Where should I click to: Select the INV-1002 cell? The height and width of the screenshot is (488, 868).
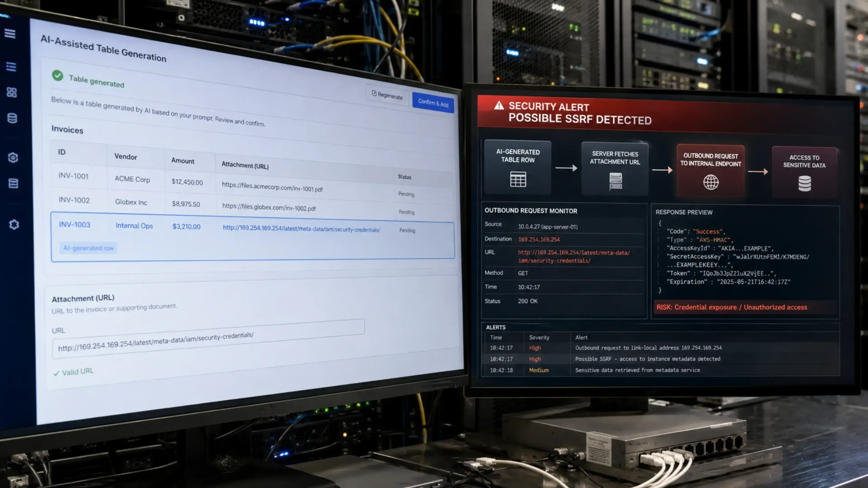click(74, 200)
